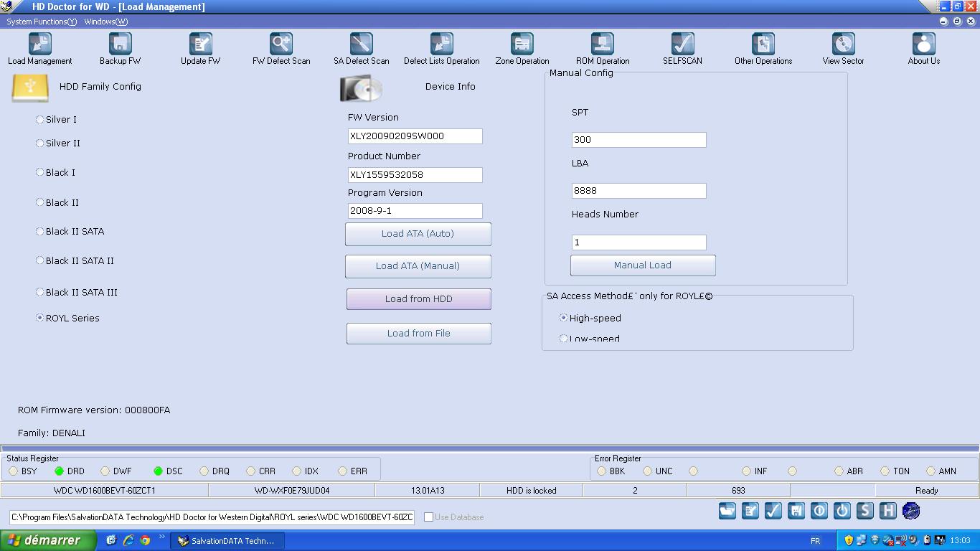980x551 pixels.
Task: Open the About Us page
Action: [924, 49]
